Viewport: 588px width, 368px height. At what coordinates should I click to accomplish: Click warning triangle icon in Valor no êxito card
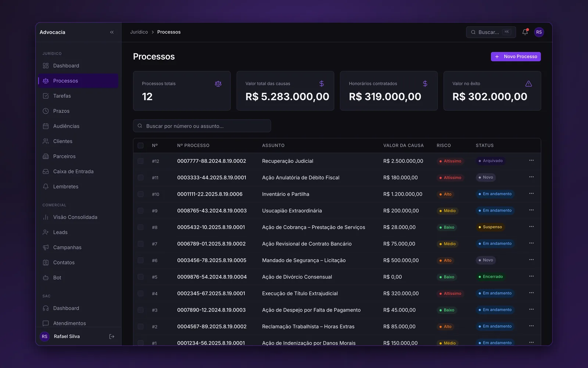pyautogui.click(x=528, y=84)
